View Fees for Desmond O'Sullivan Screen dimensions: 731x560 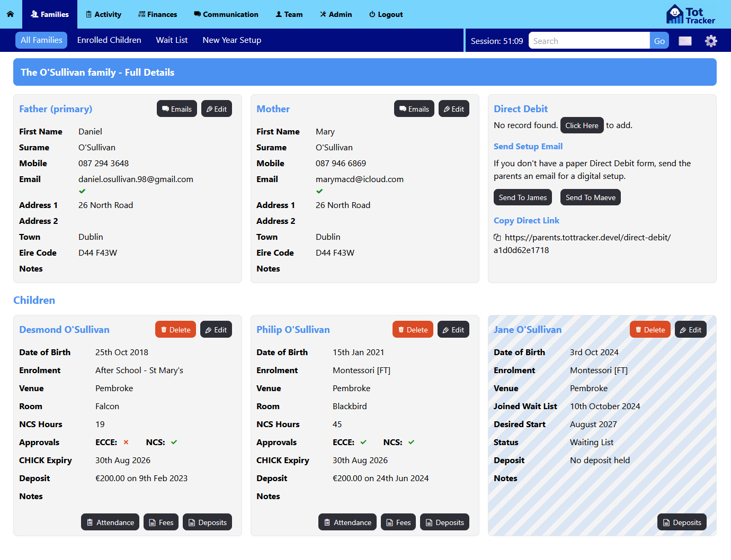[x=161, y=522]
